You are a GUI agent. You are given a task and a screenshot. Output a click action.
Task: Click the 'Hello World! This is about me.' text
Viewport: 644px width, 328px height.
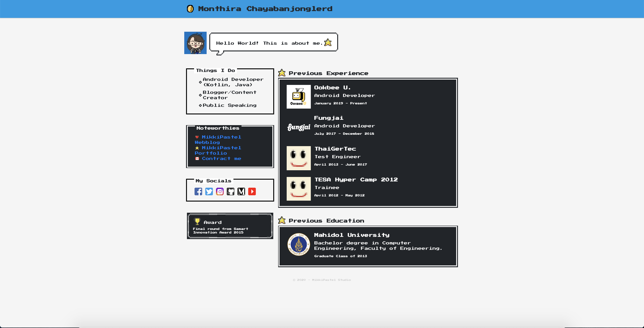(x=269, y=43)
